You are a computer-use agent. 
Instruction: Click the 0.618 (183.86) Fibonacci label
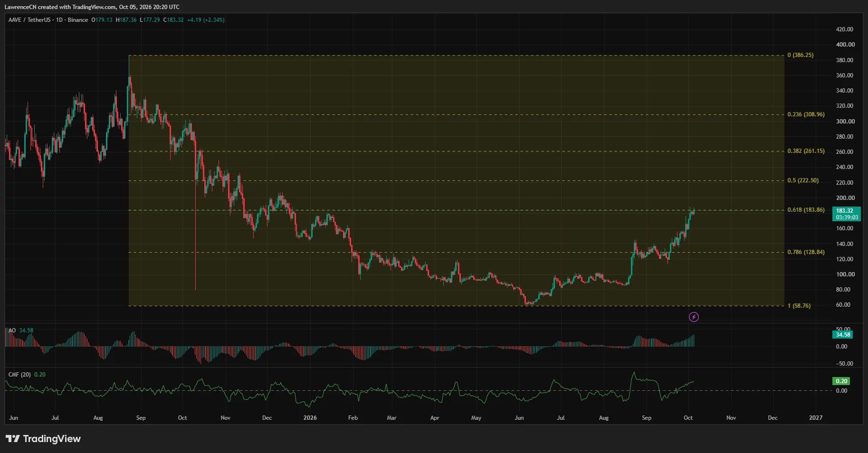click(x=806, y=210)
